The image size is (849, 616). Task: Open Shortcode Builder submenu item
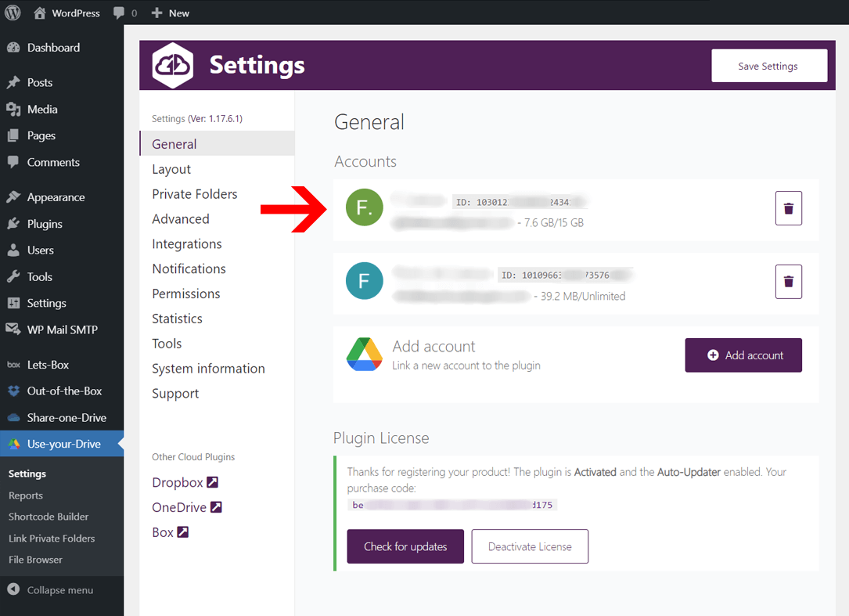(49, 517)
